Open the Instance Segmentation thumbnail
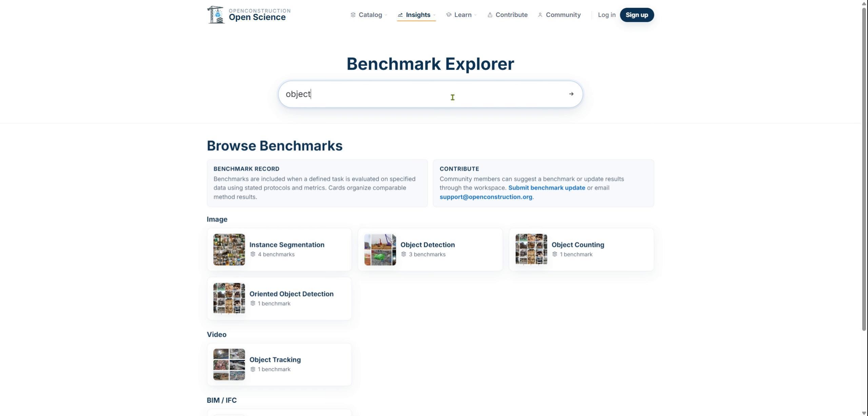The height and width of the screenshot is (416, 868). tap(229, 250)
